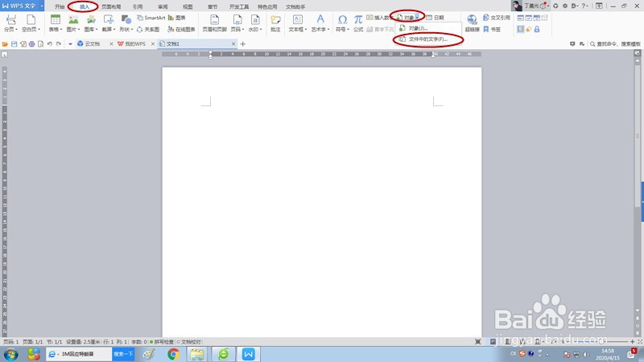Insert a formula (公式 π)
This screenshot has height=362, width=644.
(x=358, y=23)
